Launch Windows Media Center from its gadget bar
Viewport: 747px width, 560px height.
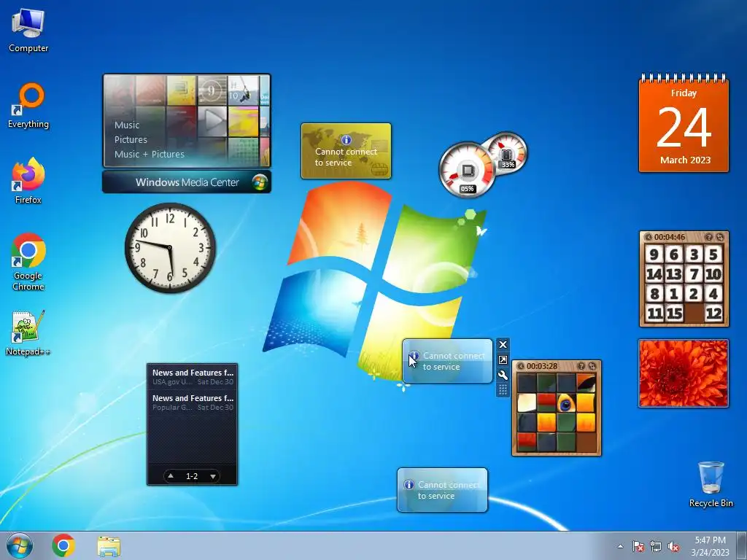(x=187, y=182)
